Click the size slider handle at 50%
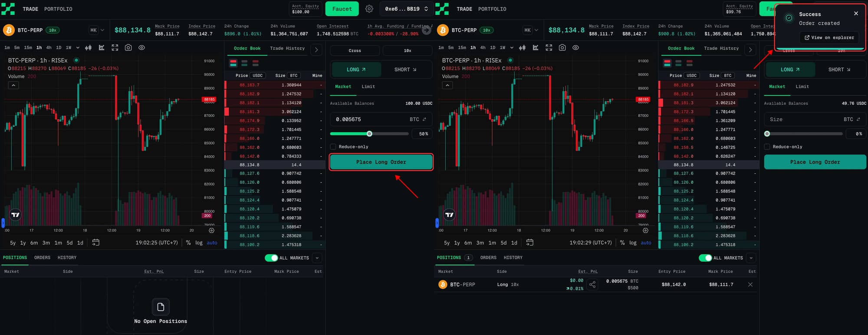Screen dimensions: 868x335 (x=369, y=134)
